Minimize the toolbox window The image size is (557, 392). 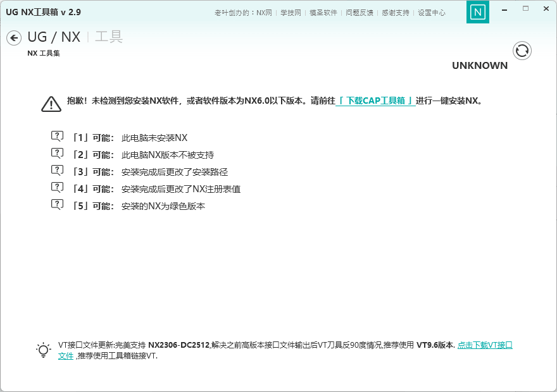[x=504, y=9]
